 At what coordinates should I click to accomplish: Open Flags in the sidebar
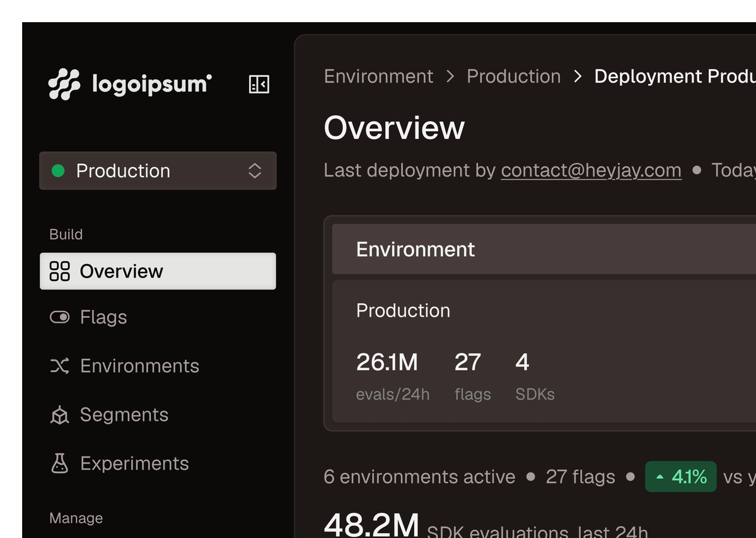pyautogui.click(x=158, y=317)
